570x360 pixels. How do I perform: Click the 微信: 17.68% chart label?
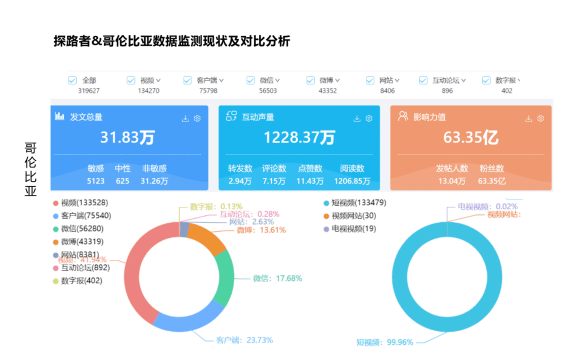[x=278, y=279]
